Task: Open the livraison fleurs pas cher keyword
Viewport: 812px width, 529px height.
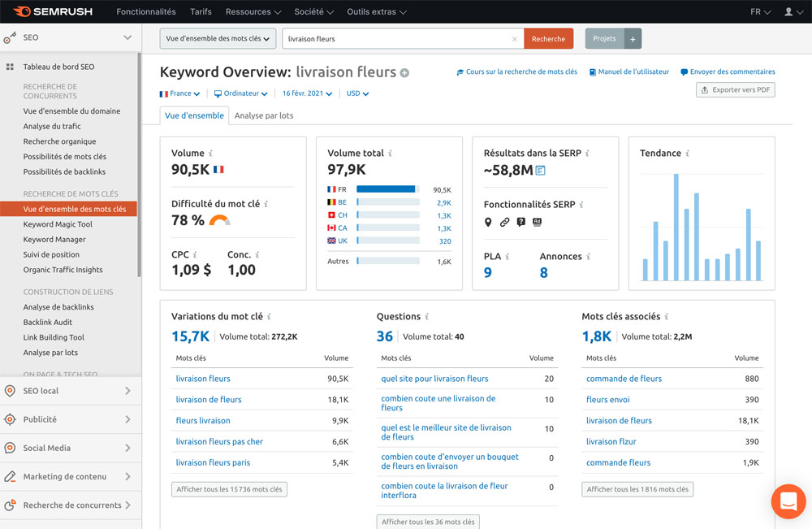Action: pos(219,442)
